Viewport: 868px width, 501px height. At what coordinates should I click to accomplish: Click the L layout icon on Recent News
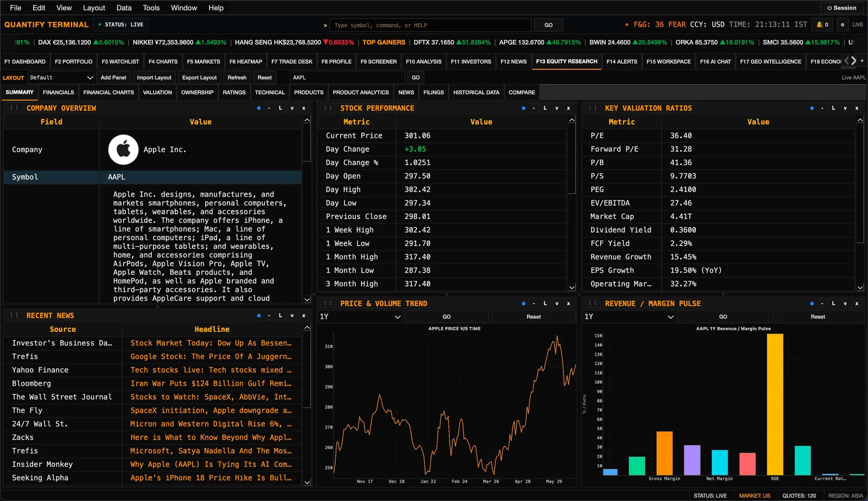click(x=280, y=315)
